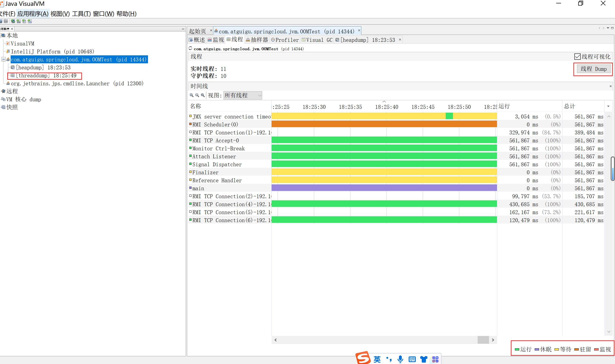Screen dimensions: 615x364
Task: Toggle Sogou punctuation mode icon
Action: click(389, 359)
